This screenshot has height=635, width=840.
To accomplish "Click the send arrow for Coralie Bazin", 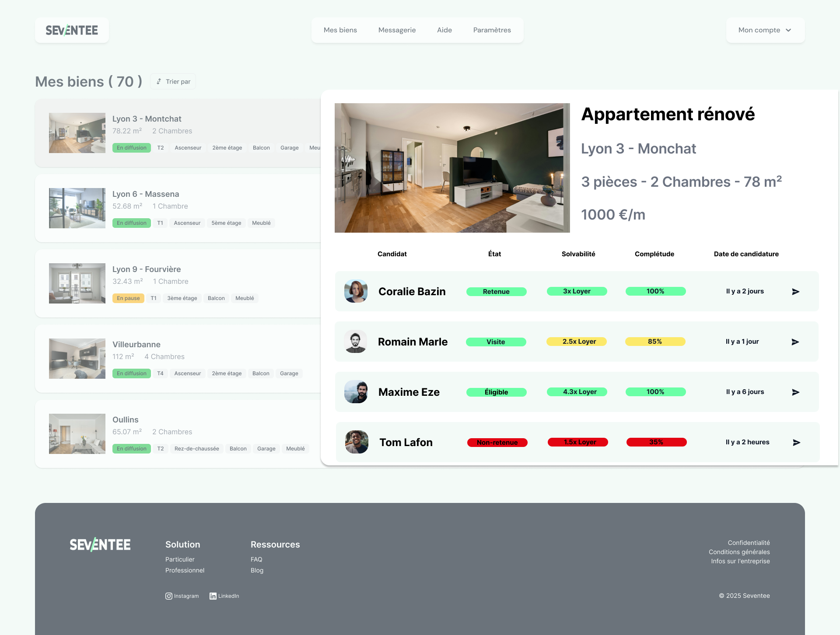I will 795,292.
